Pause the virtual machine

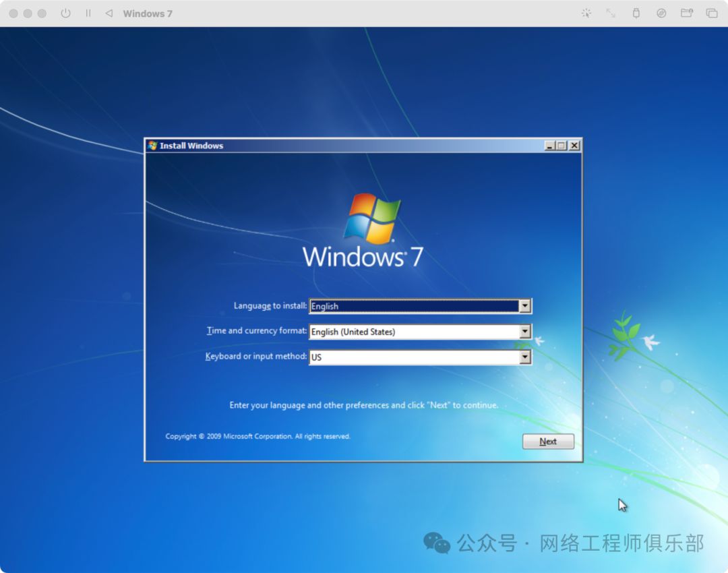pyautogui.click(x=88, y=13)
